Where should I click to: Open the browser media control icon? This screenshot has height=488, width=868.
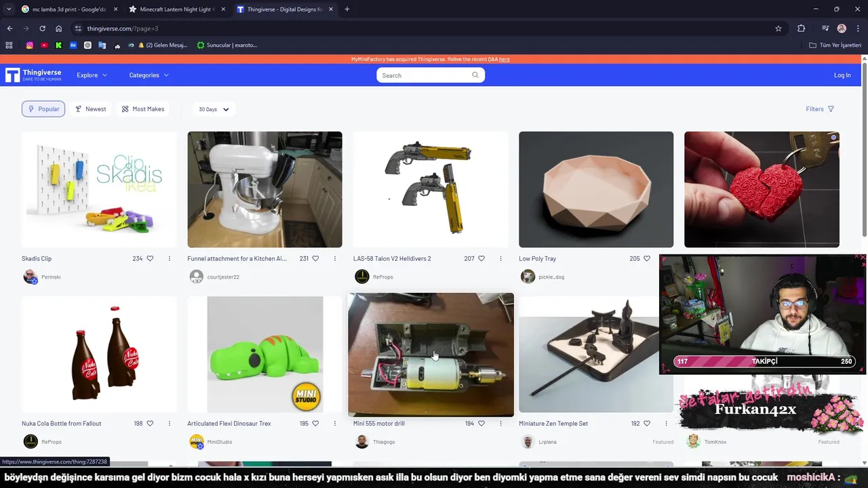click(x=825, y=28)
